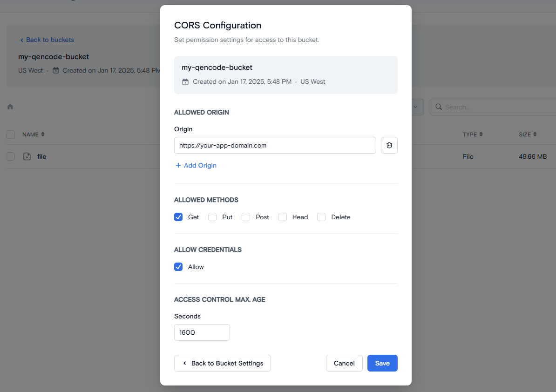This screenshot has height=392, width=556.
Task: Click the '49.66 MB' size cell
Action: tap(533, 156)
